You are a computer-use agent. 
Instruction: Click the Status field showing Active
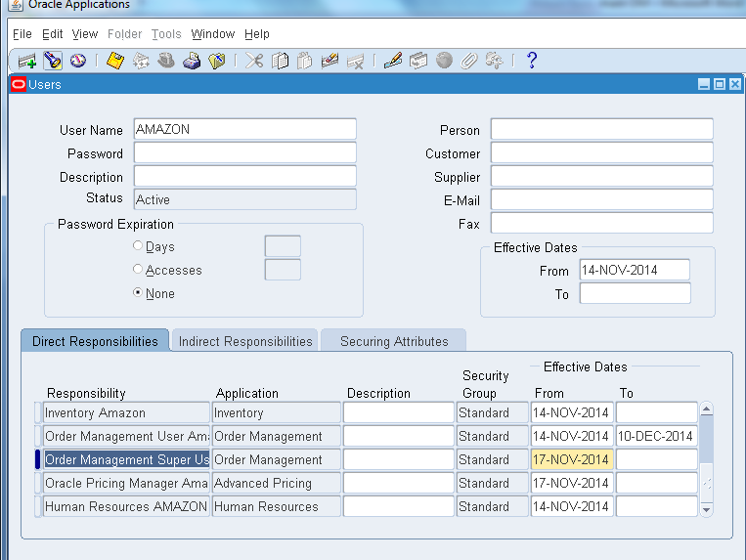coord(245,199)
